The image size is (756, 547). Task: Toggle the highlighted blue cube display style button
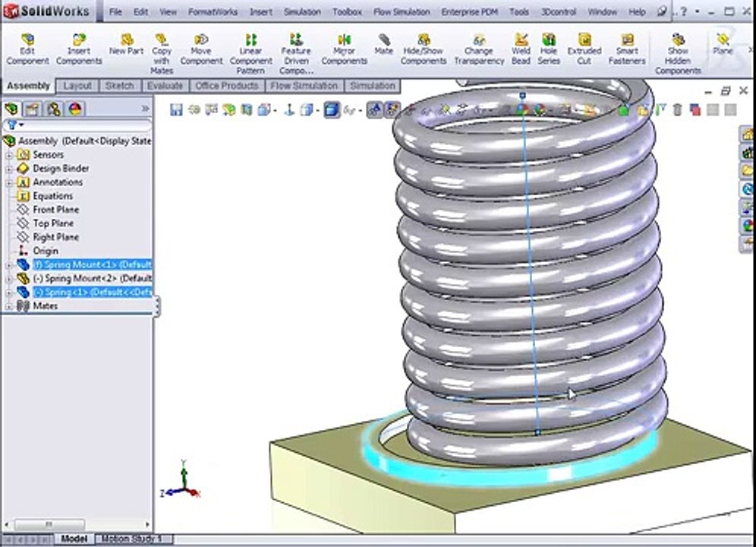point(331,110)
